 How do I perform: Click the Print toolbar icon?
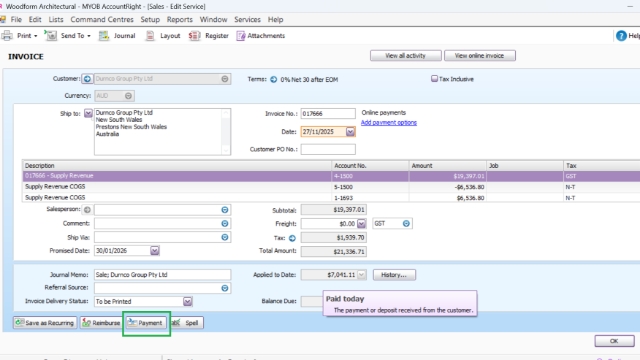pyautogui.click(x=7, y=36)
